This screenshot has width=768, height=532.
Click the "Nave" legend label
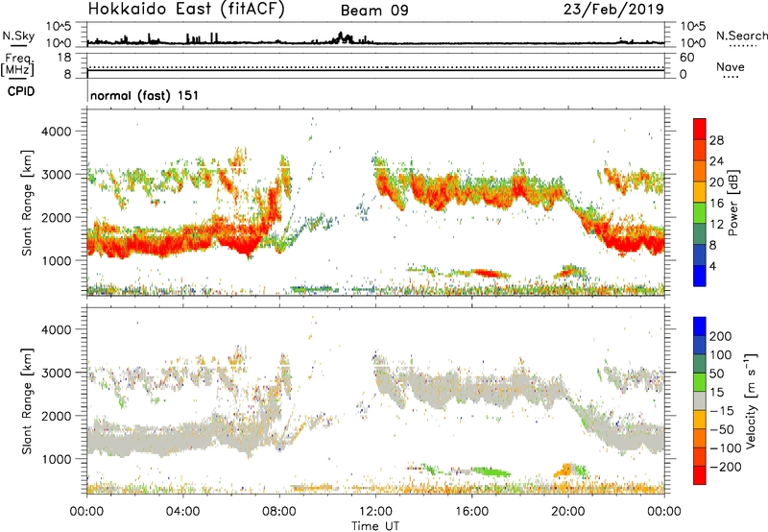coord(731,66)
